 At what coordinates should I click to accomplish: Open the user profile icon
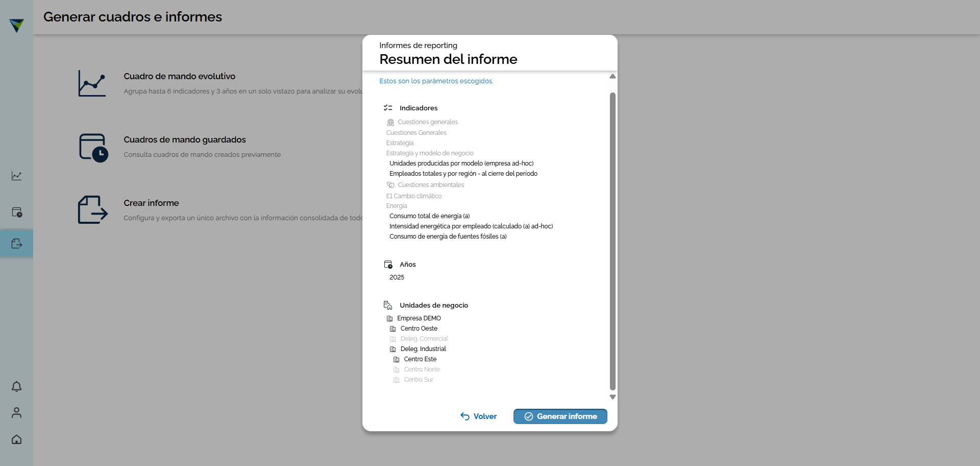16,413
